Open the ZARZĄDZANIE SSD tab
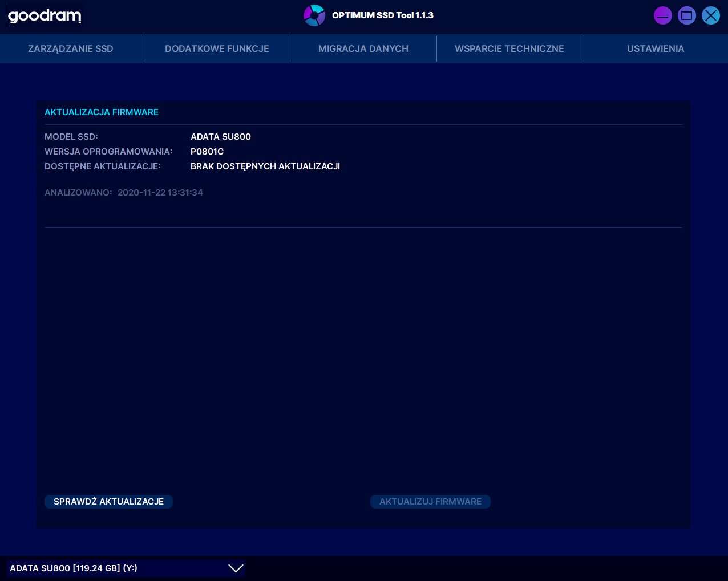Viewport: 728px width, 581px height. (71, 48)
